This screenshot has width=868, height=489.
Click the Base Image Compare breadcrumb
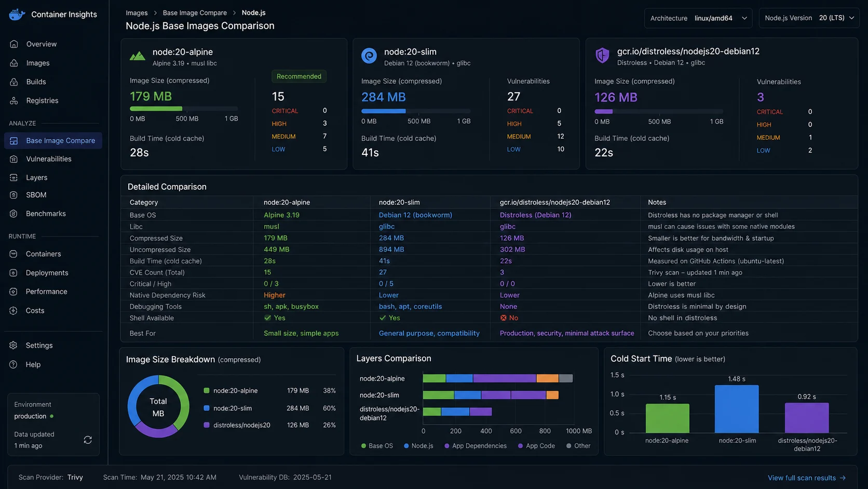pyautogui.click(x=195, y=13)
